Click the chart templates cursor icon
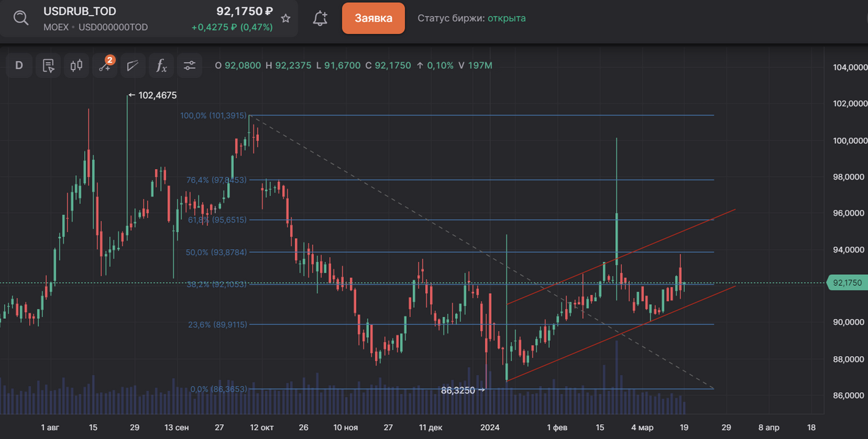Screen dimensions: 868x439 point(48,66)
